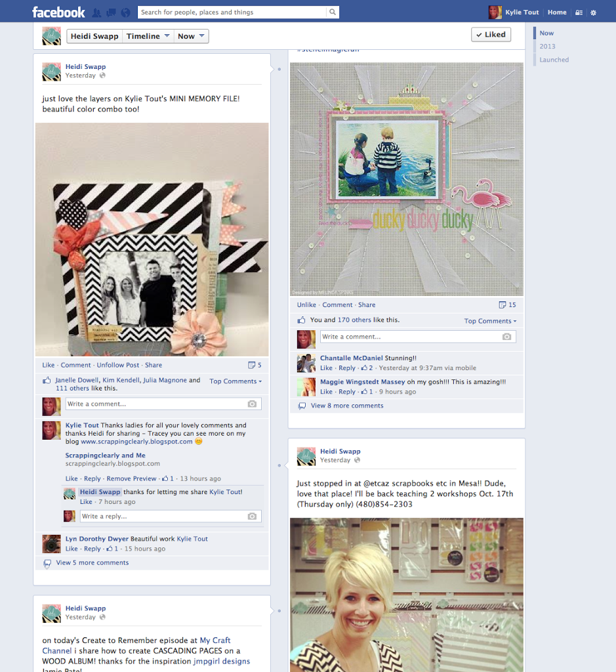Click View 8 more comments link
Viewport: 616px width, 672px height.
(346, 406)
